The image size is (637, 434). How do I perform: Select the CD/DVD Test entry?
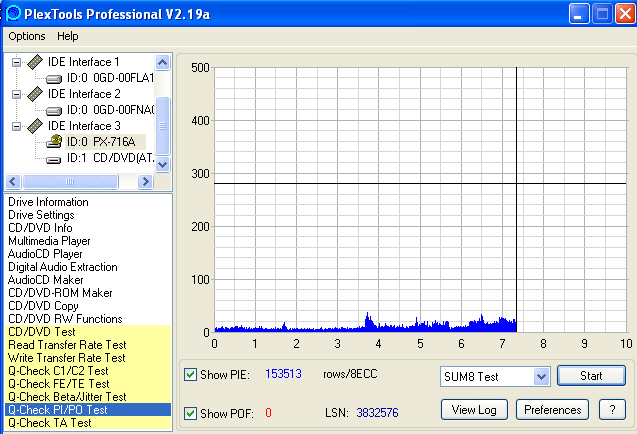pos(88,332)
